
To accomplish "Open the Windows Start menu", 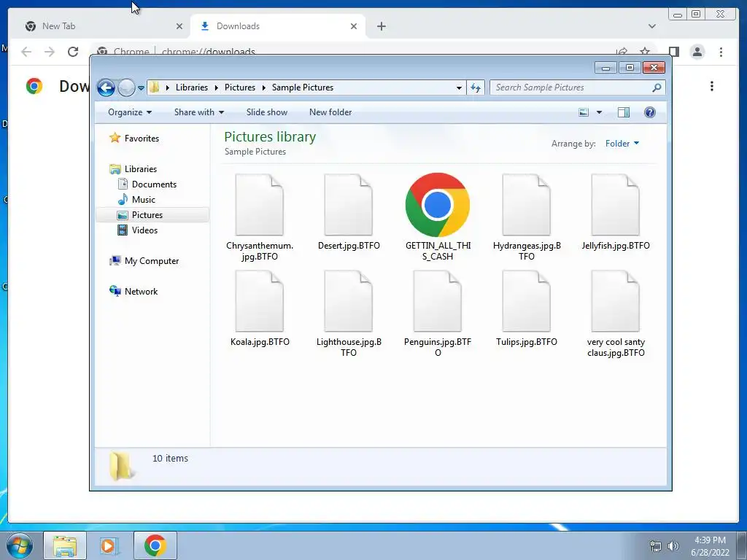I will tap(19, 545).
